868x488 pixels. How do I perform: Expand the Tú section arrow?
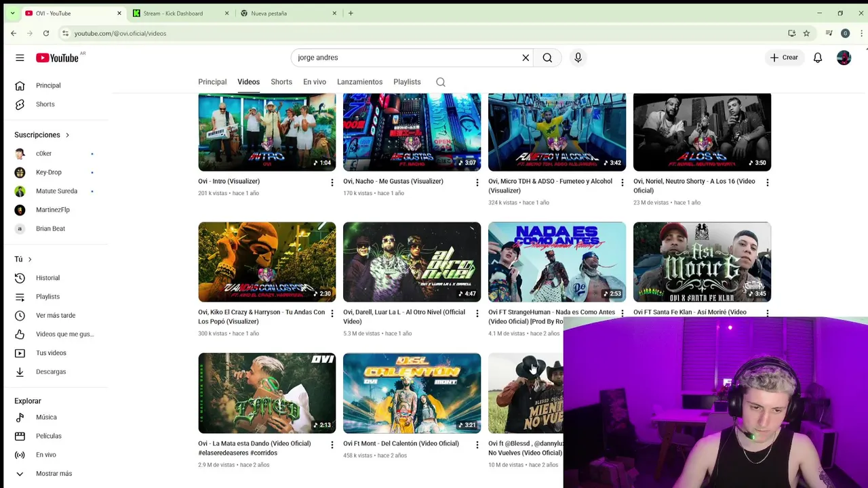click(30, 260)
